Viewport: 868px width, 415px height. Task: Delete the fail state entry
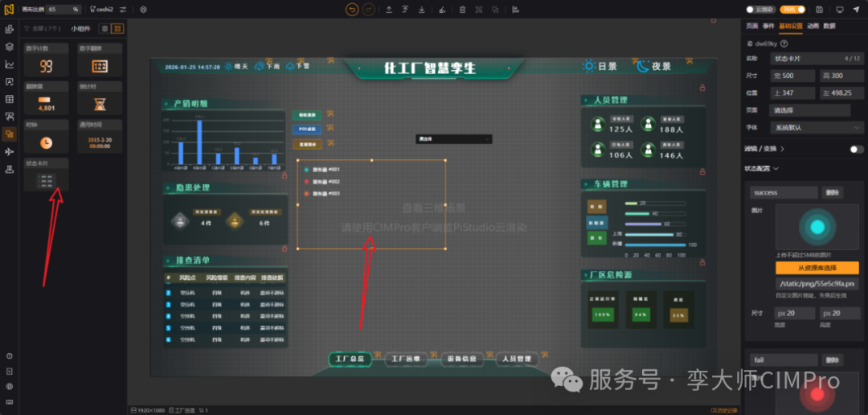pos(832,360)
